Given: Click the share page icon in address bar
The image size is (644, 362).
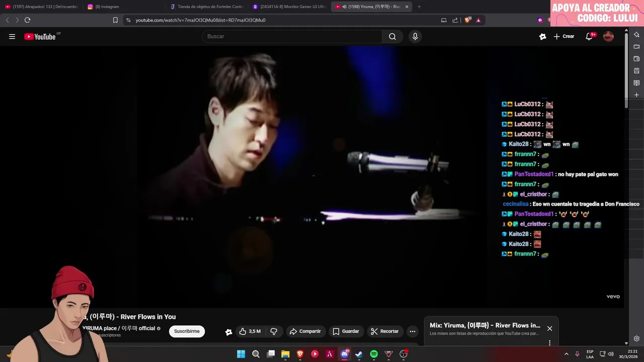Looking at the screenshot, I should point(455,20).
